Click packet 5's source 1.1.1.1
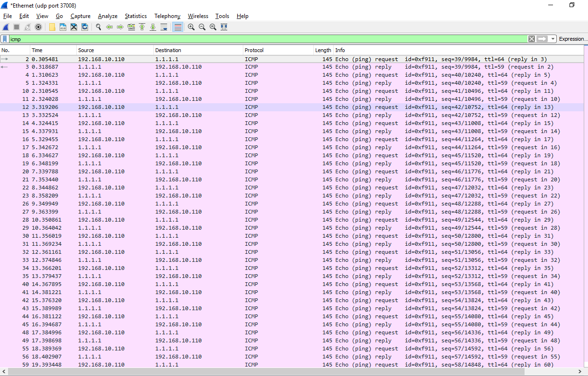The image size is (588, 376). 89,83
